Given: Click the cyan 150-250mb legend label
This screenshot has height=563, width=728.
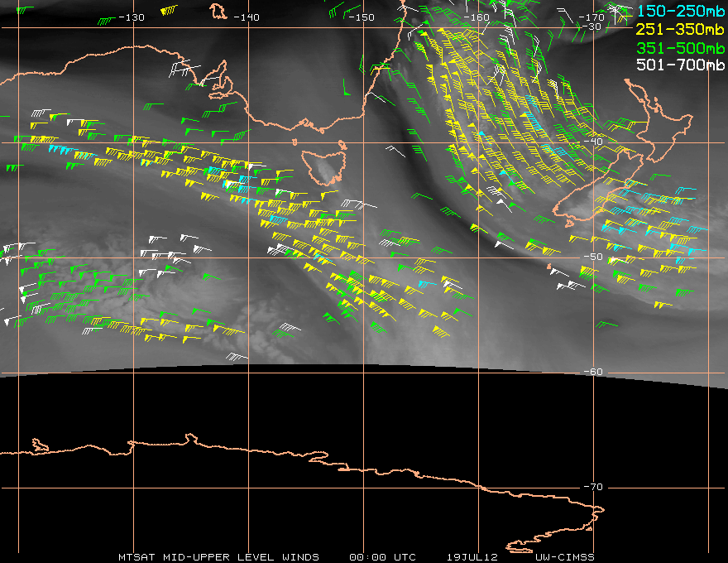Looking at the screenshot, I should [x=681, y=11].
